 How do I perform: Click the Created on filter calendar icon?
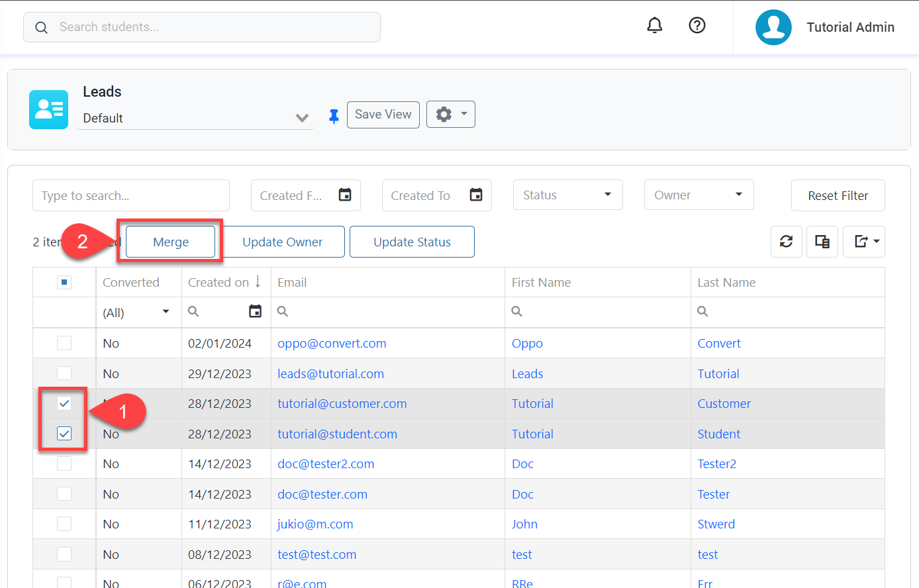(x=255, y=311)
